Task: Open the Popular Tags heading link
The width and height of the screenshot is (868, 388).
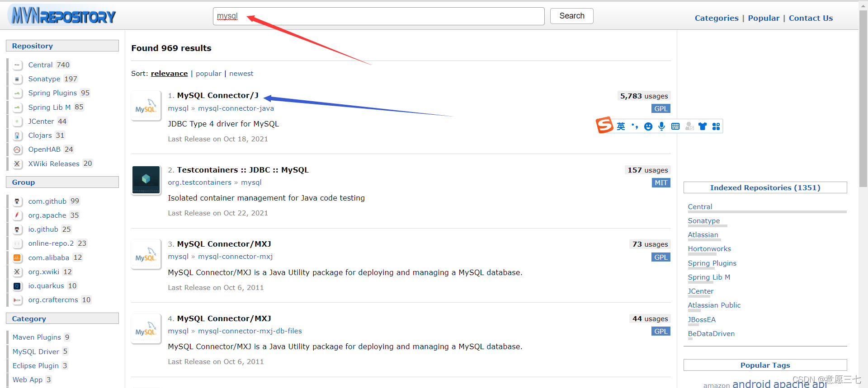Action: [x=765, y=365]
